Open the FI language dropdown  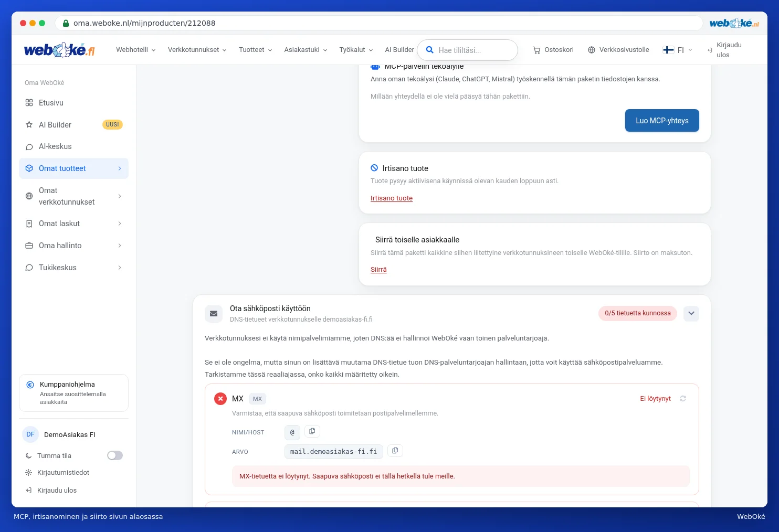pos(678,50)
